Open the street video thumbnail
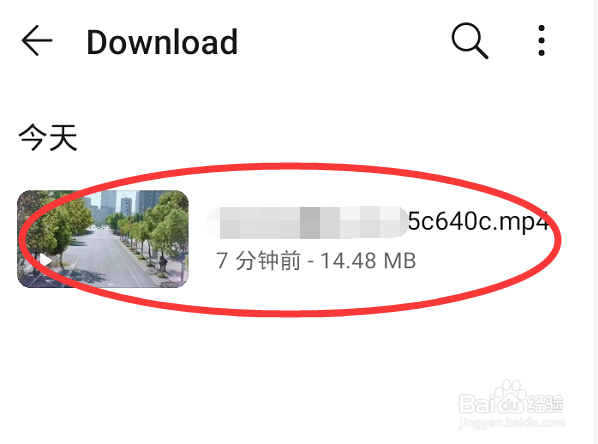Image resolution: width=598 pixels, height=444 pixels. coord(103,239)
